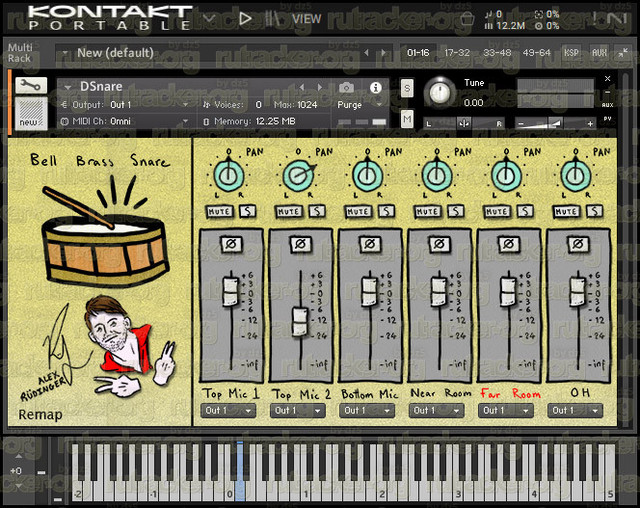Go to previous instrument arrow beside DSnare
The height and width of the screenshot is (508, 640).
point(302,87)
